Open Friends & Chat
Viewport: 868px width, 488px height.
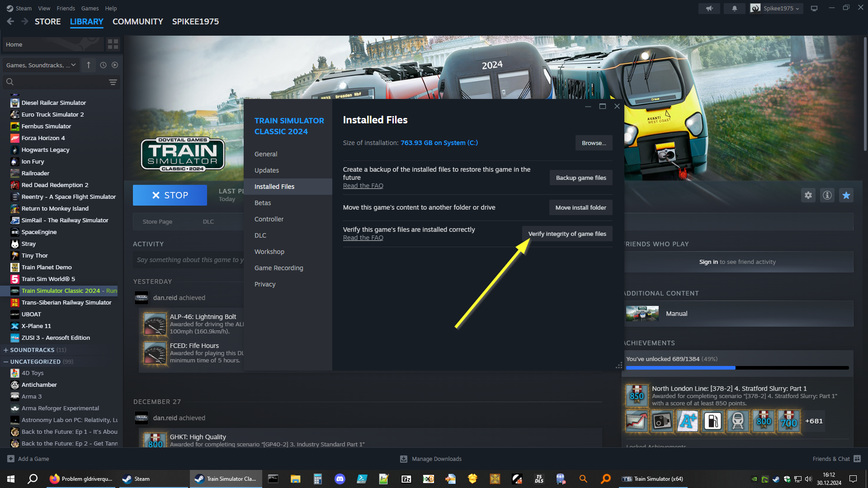(x=836, y=459)
